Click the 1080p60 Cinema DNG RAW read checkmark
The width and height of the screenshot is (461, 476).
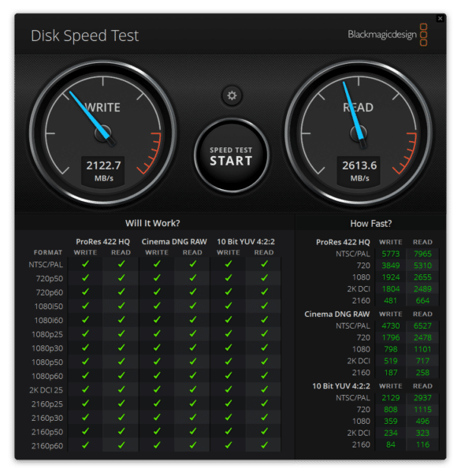[193, 376]
